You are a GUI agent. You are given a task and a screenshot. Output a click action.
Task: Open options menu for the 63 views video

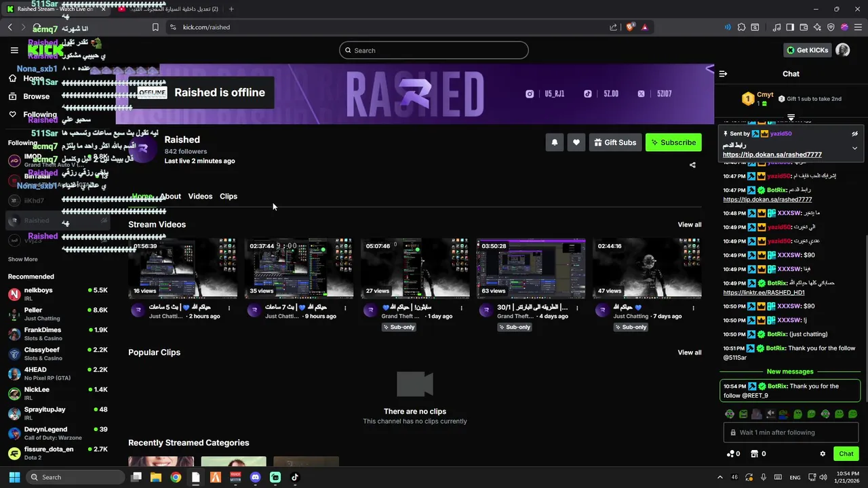pyautogui.click(x=577, y=308)
